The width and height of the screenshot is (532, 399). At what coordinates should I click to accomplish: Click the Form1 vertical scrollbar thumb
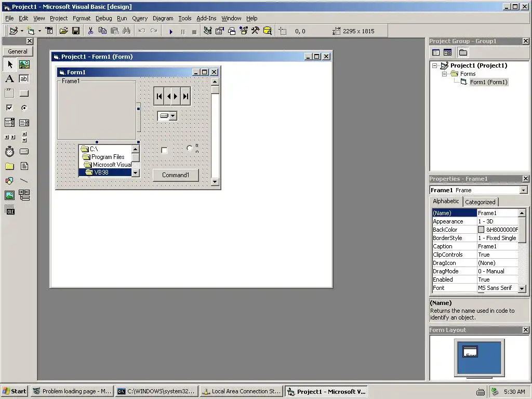(x=215, y=89)
